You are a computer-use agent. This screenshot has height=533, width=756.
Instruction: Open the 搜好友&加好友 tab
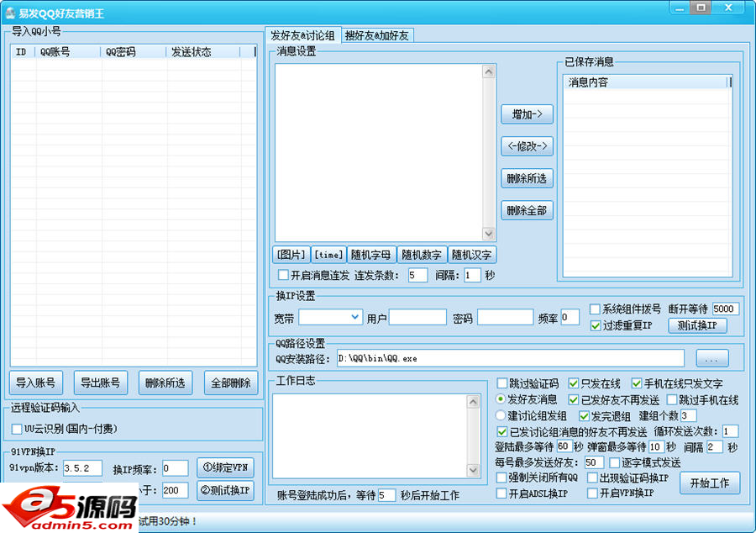377,35
